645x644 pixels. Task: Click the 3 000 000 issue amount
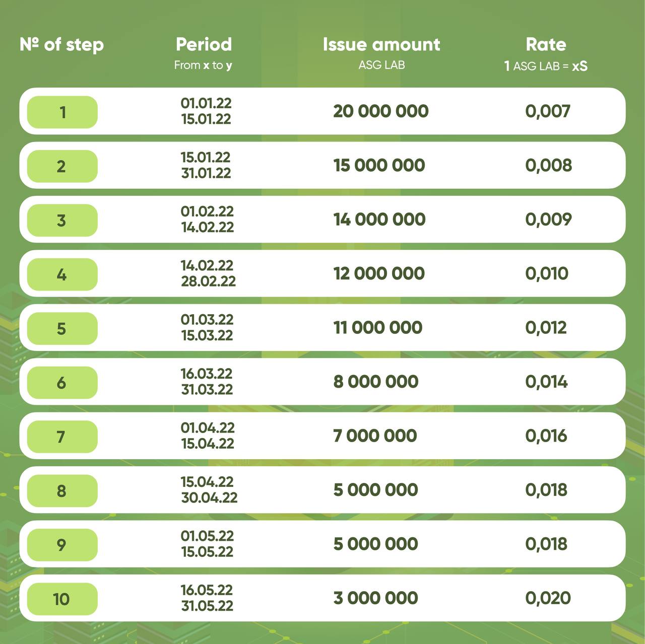(375, 598)
